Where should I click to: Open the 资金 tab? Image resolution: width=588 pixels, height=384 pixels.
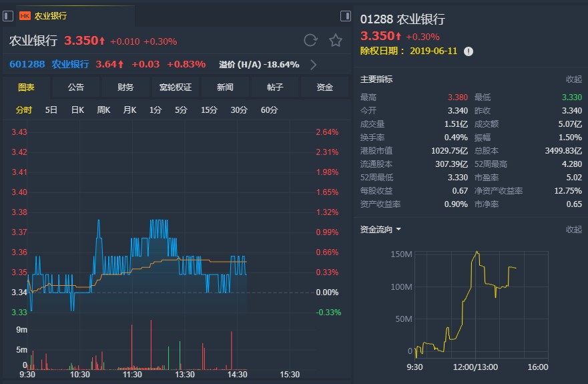coord(325,87)
